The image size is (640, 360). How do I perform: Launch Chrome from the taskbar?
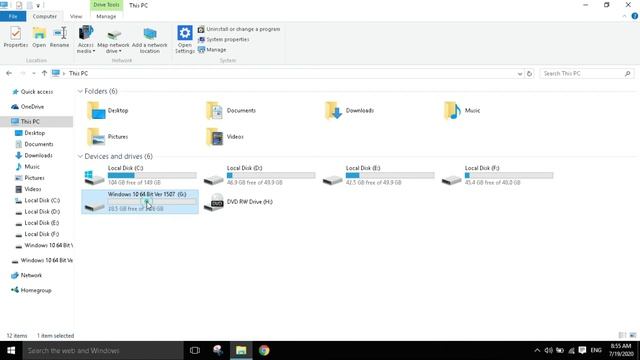point(264,350)
